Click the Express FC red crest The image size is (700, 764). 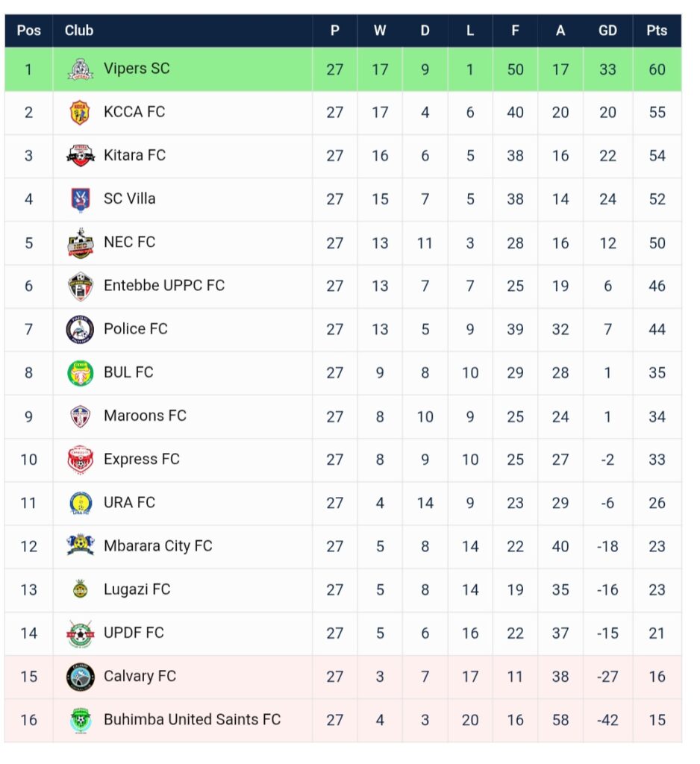click(80, 460)
